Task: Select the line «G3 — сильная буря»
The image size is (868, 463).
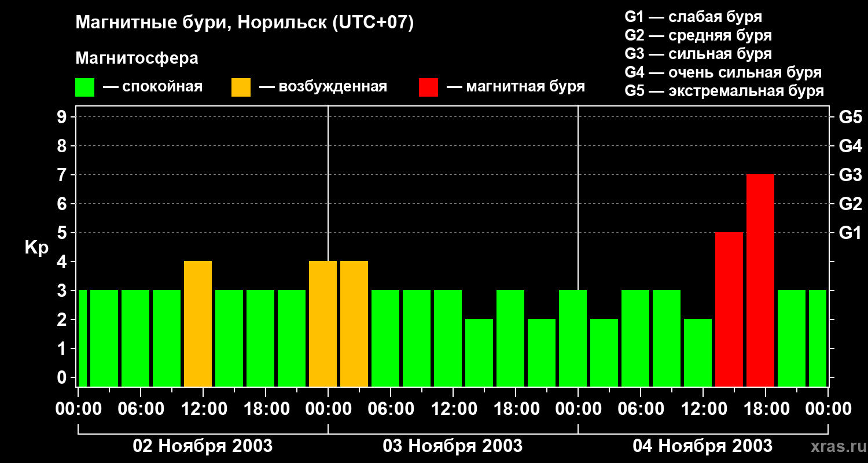Action: [x=698, y=54]
